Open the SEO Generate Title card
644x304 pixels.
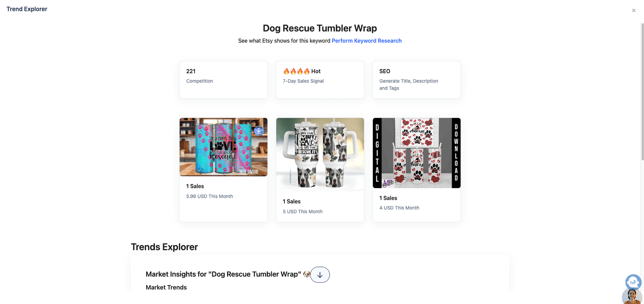pyautogui.click(x=417, y=80)
